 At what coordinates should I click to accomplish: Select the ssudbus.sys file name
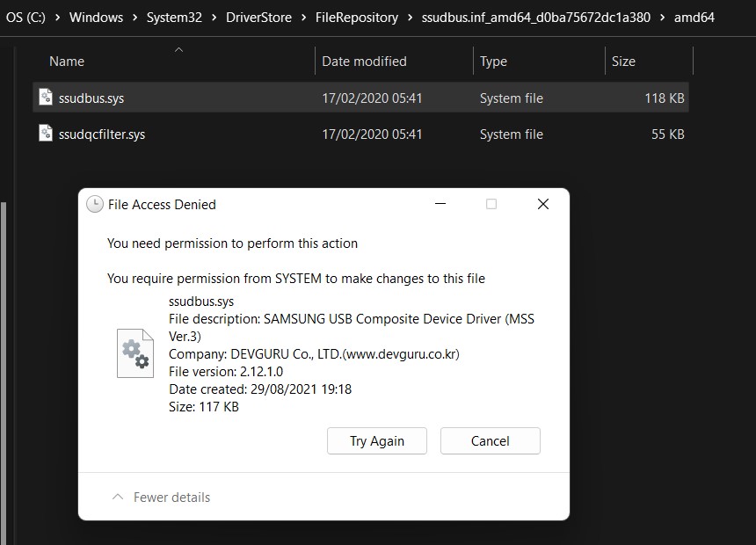[91, 98]
